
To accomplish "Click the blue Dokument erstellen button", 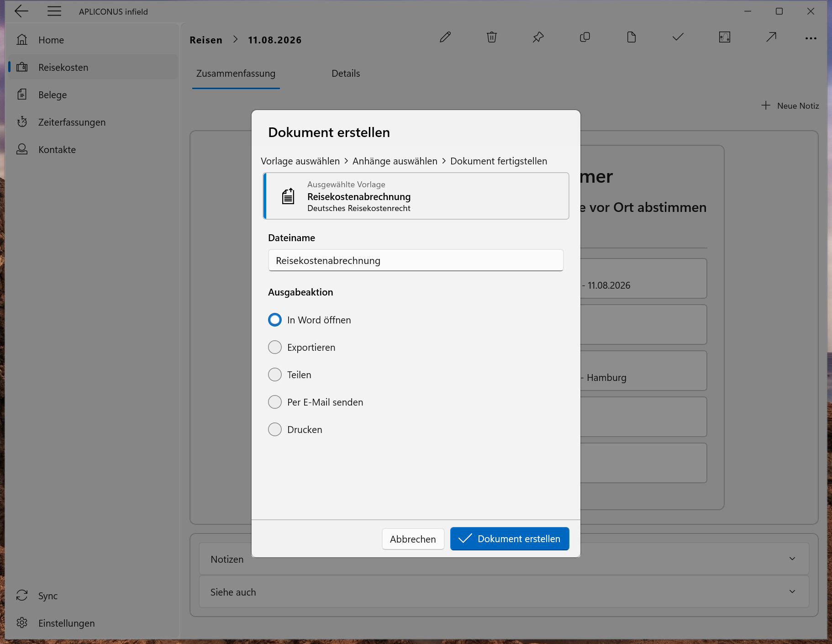I will 510,539.
